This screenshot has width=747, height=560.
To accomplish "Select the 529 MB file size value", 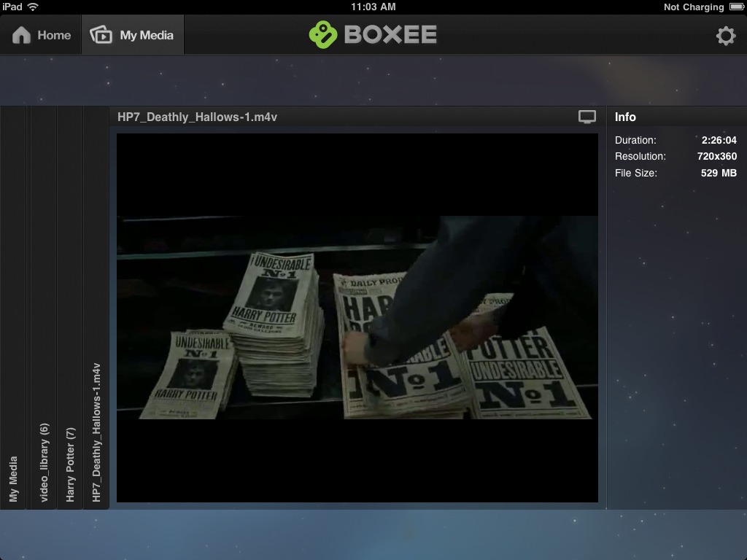I will pos(719,173).
